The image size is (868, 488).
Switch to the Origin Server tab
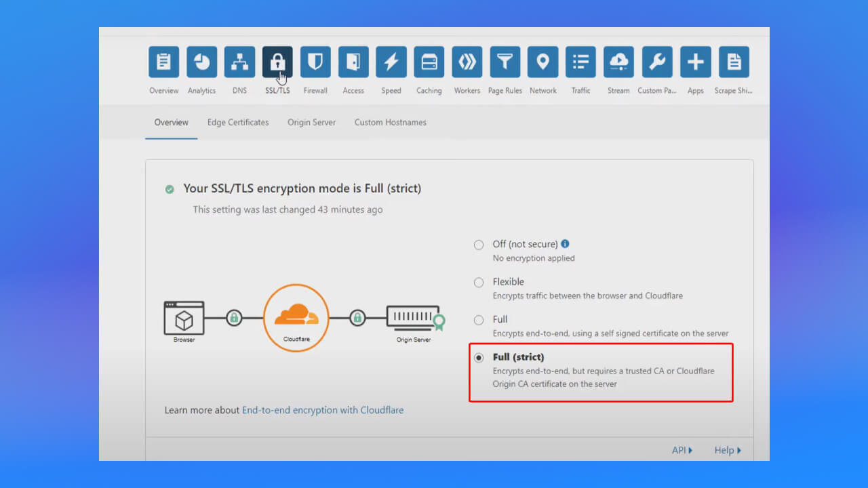pyautogui.click(x=311, y=123)
